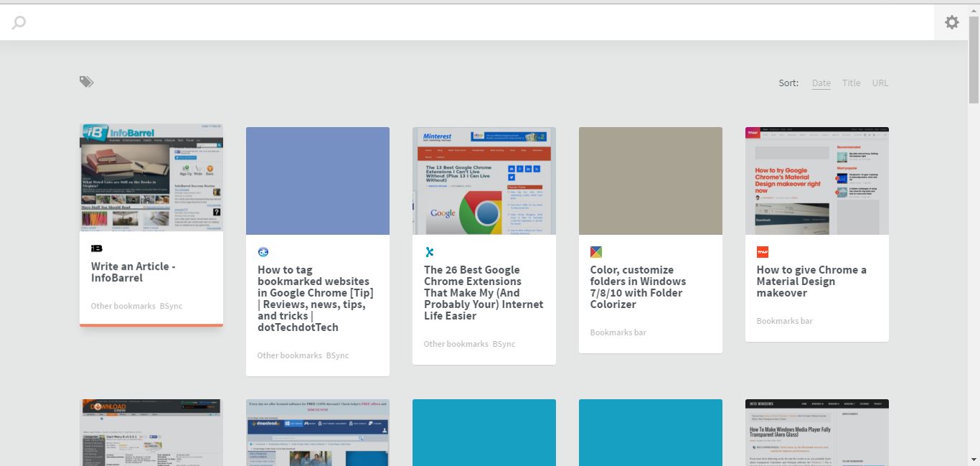Click the Minterest favicon on third card

430,252
